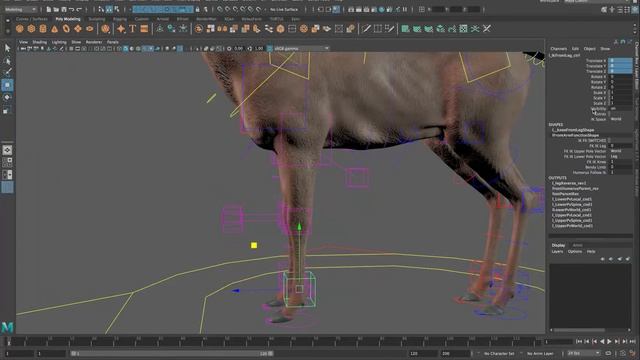
Task: Open the viewport Lighting menu
Action: click(x=59, y=42)
